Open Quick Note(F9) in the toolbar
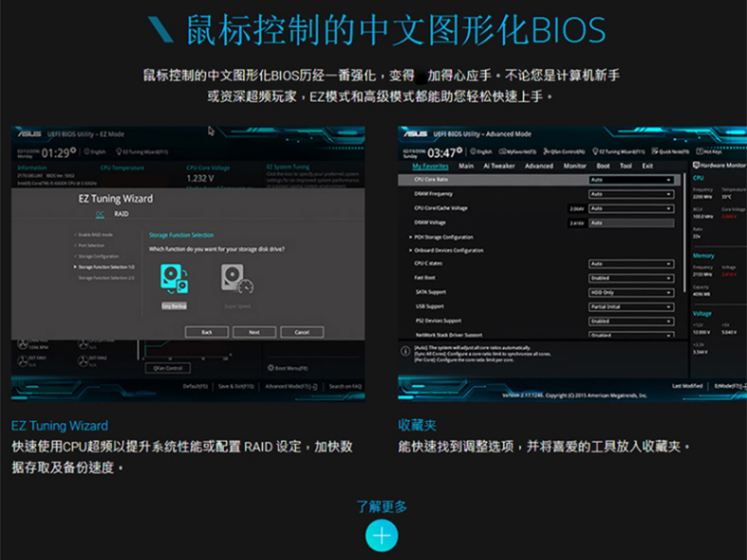Viewport: 747px width, 560px height. 670,151
